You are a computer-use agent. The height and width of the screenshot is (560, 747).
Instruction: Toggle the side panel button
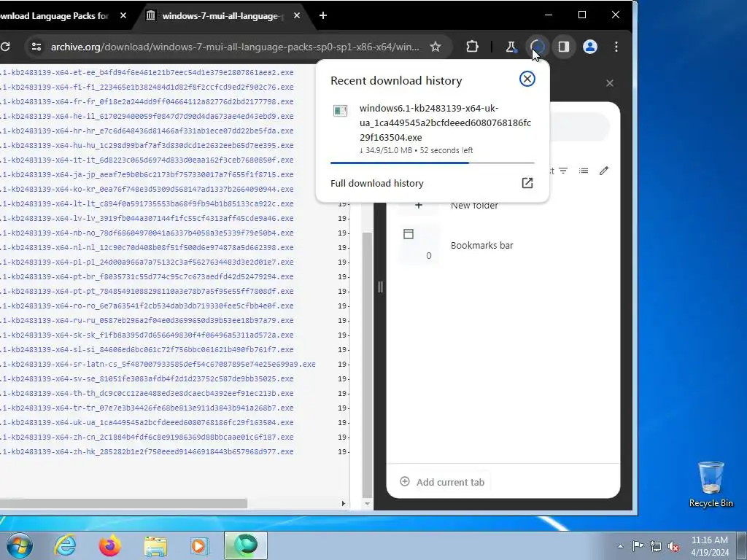pos(564,47)
